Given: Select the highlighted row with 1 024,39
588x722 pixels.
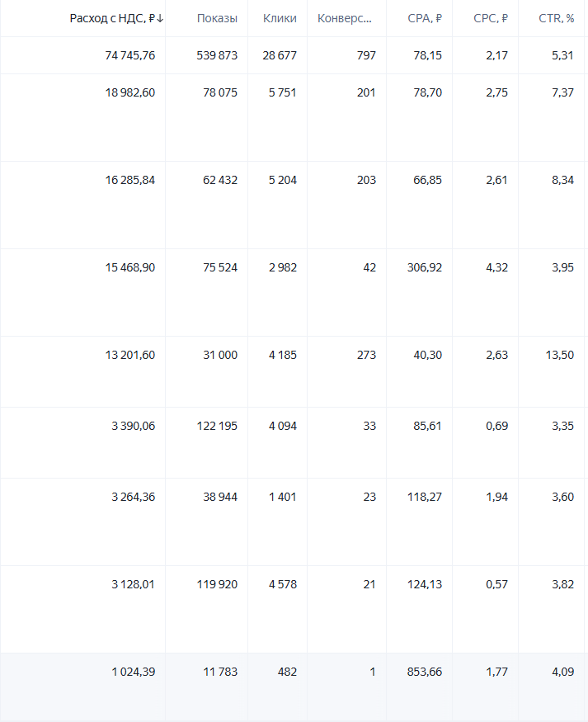Looking at the screenshot, I should 294,687.
